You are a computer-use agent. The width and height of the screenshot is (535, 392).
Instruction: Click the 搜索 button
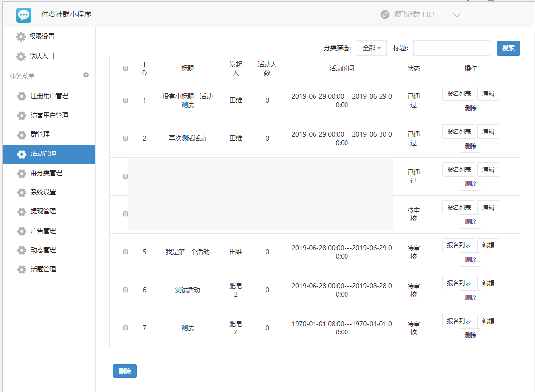pos(508,48)
